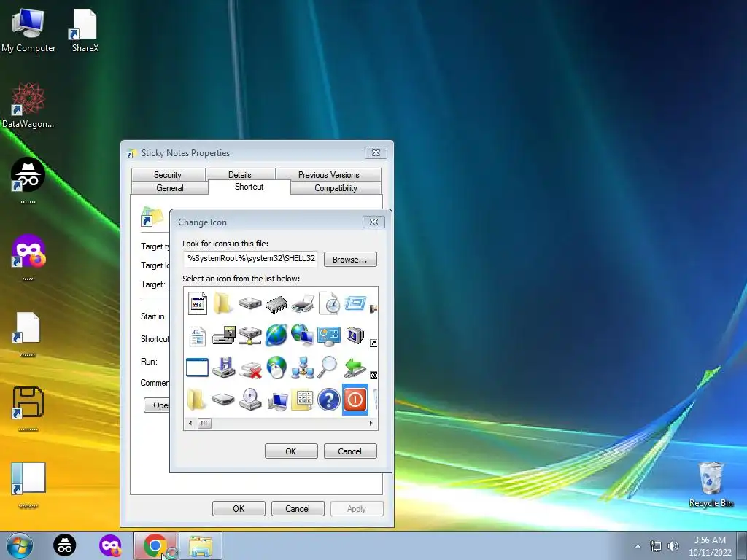Open Chrome from the taskbar

155,545
